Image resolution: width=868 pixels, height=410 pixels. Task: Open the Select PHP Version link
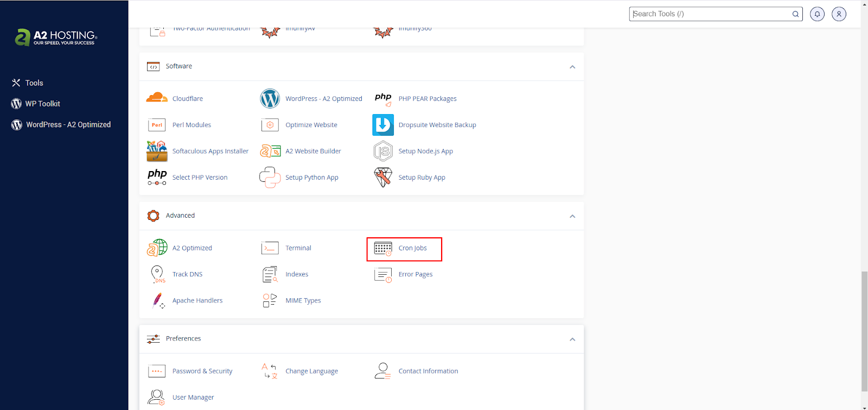point(200,178)
